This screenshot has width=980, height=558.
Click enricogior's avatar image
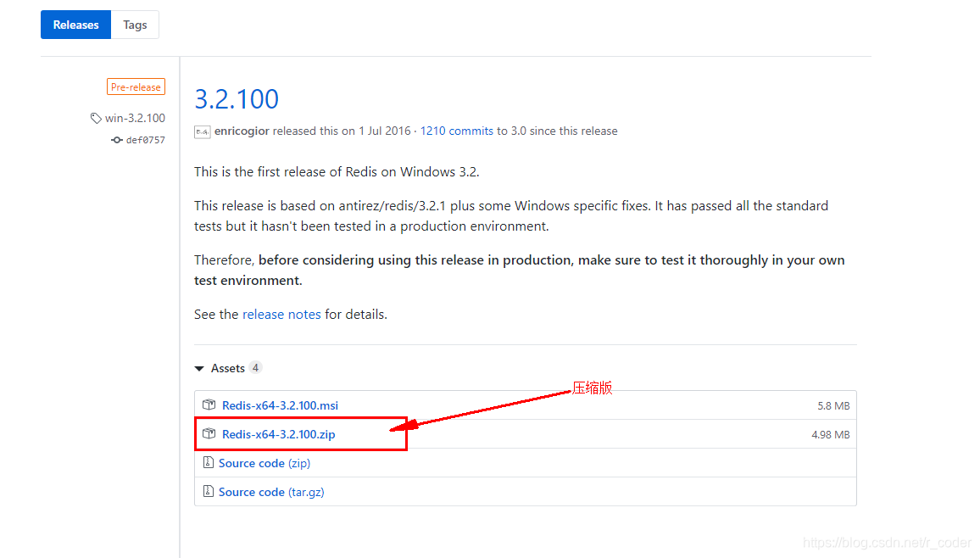point(202,131)
